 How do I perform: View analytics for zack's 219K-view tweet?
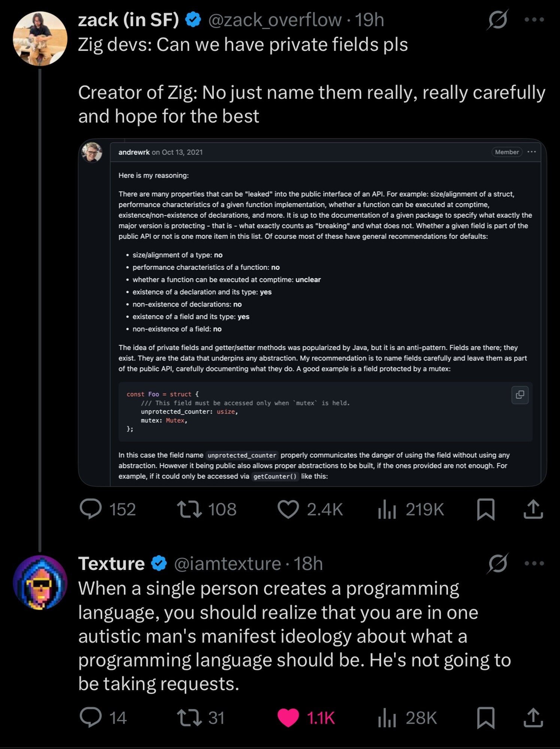click(x=387, y=509)
